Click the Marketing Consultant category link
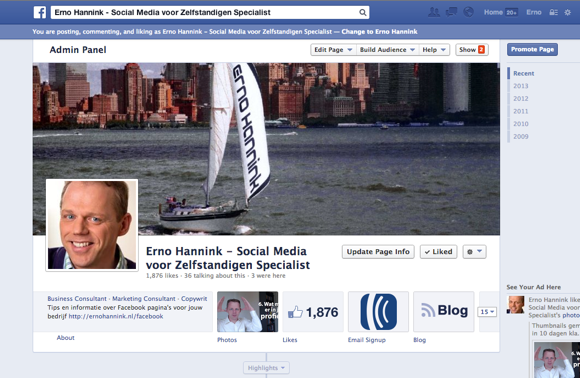Screen dimensions: 580x378 [144, 298]
